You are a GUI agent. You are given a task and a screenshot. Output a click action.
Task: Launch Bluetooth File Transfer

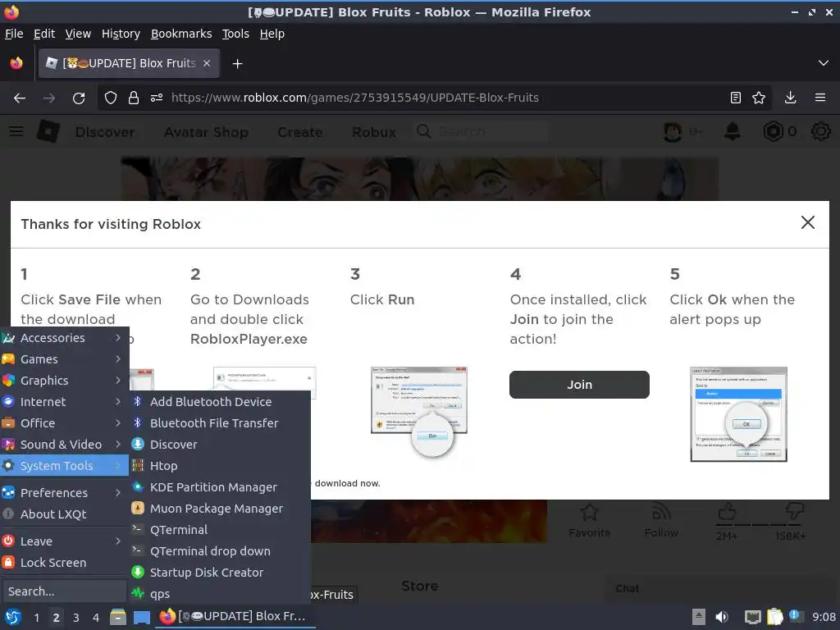[220, 423]
